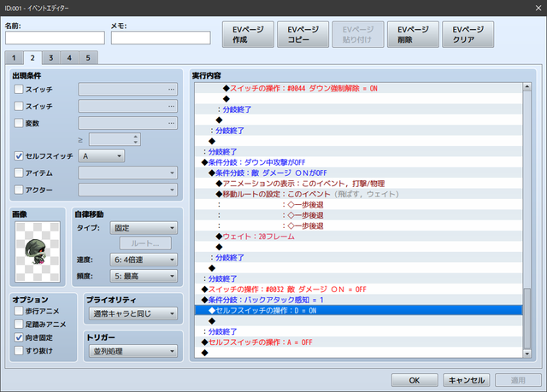Click the first スイッチ selector ellipsis field
The image size is (547, 392).
pyautogui.click(x=127, y=89)
